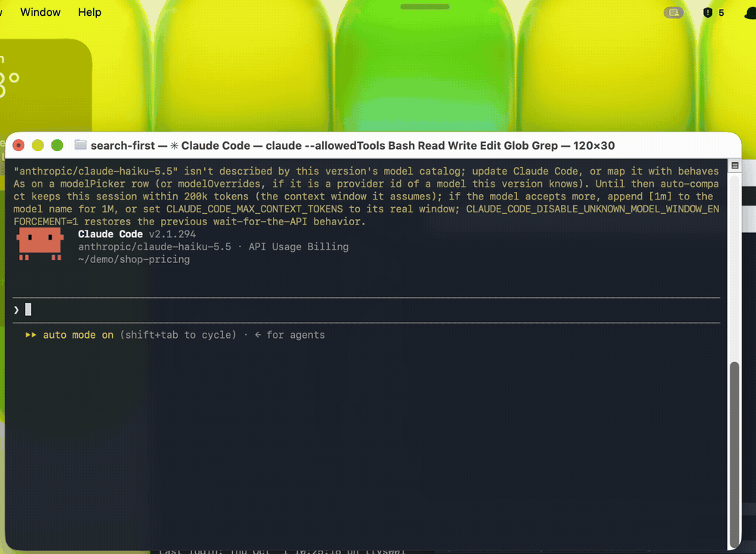
Task: Click the folder proxy icon in title bar
Action: pyautogui.click(x=81, y=145)
